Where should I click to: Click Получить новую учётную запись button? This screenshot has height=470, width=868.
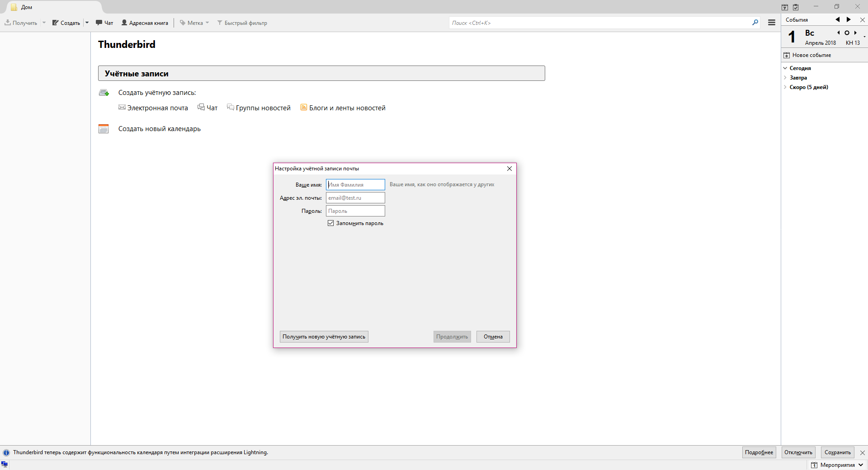324,337
